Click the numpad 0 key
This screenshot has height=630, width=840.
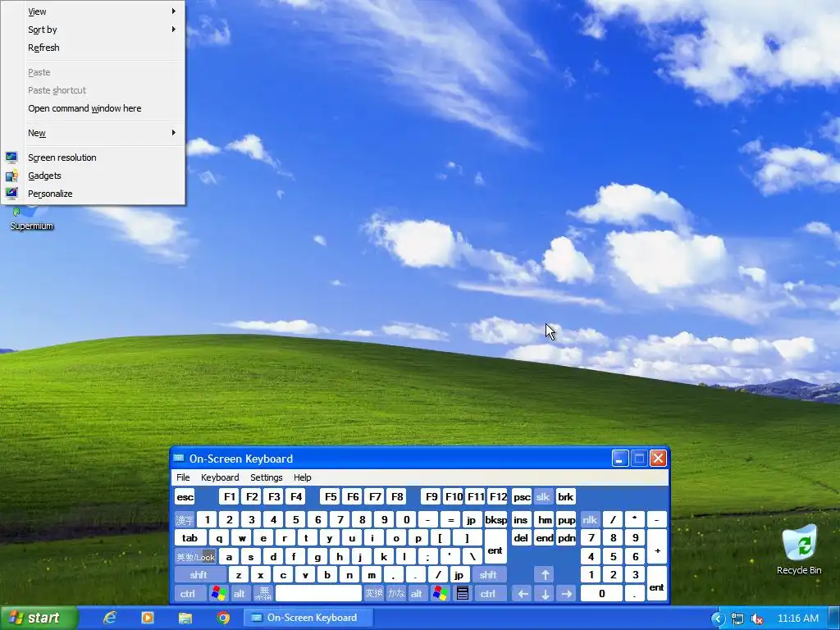point(601,594)
